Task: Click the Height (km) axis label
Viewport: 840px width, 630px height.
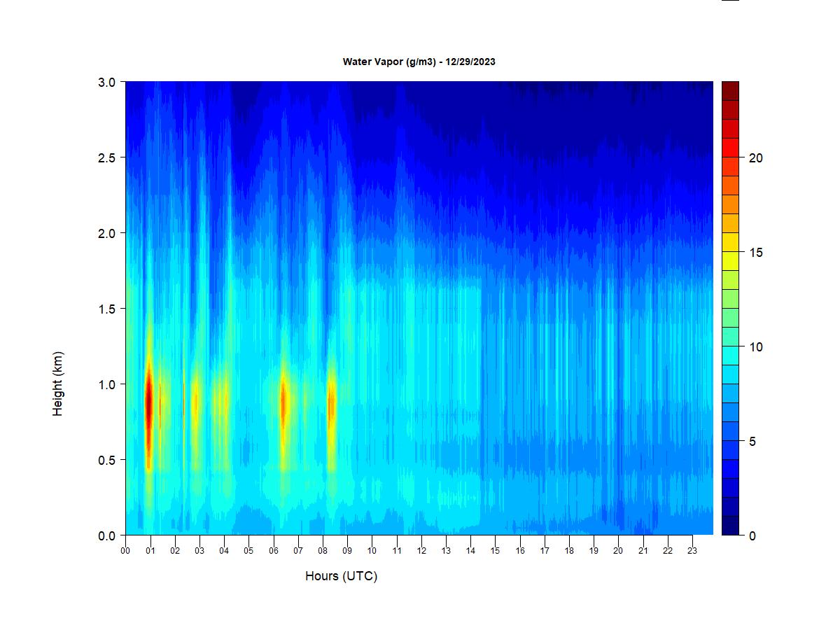Action: click(x=57, y=384)
